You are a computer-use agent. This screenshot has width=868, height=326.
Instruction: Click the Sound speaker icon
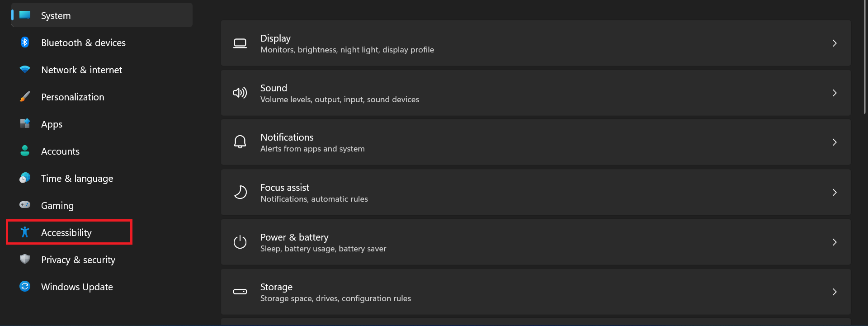(x=240, y=93)
